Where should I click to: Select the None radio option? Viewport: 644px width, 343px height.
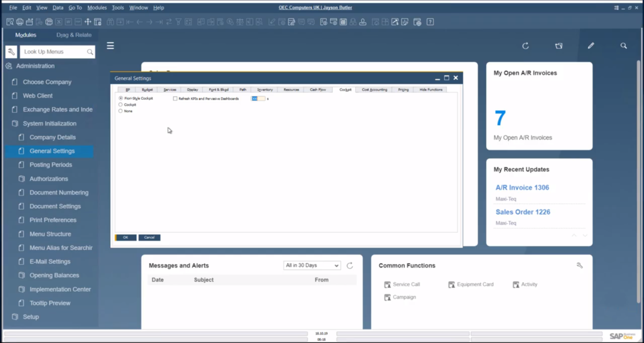coord(121,111)
